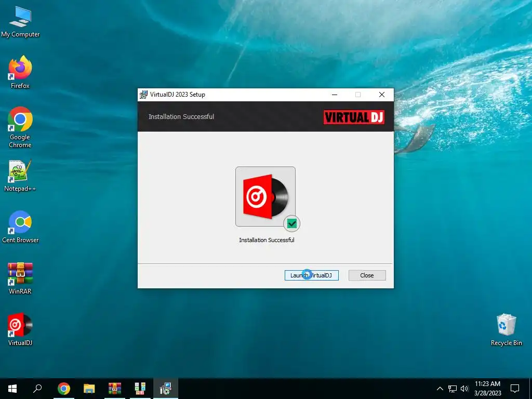
Task: Open the Windows Start menu
Action: (x=12, y=389)
